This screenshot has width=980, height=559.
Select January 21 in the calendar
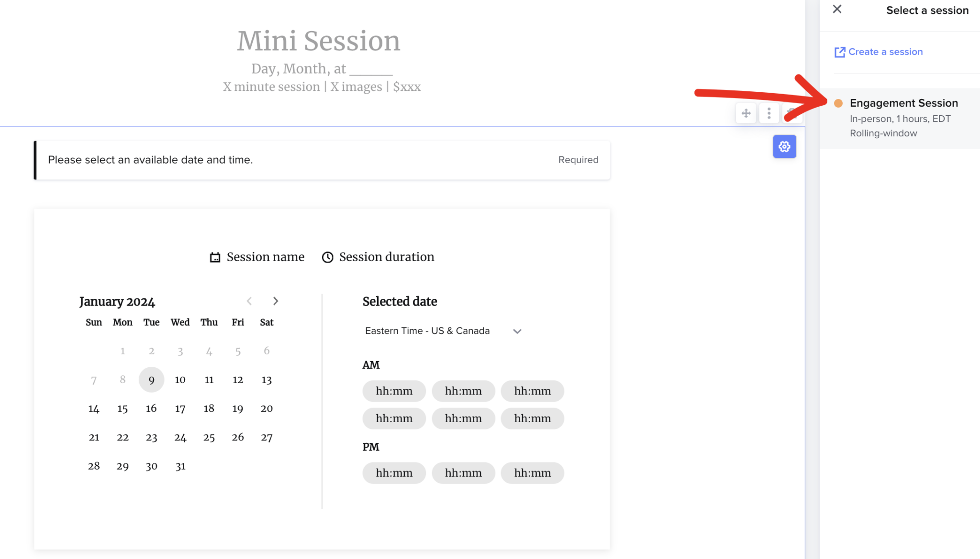point(94,437)
